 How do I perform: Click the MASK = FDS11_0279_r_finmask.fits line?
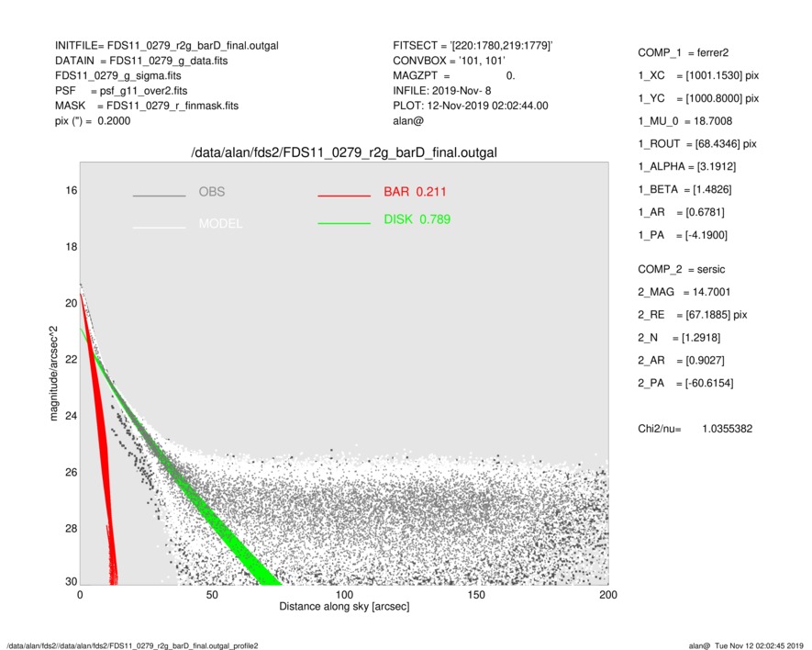pyautogui.click(x=147, y=106)
